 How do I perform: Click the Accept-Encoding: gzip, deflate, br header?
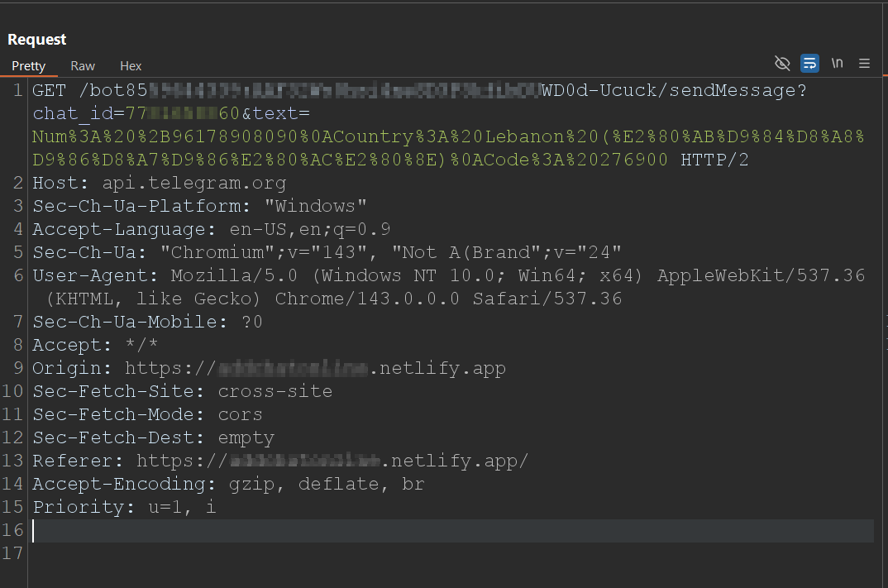228,485
